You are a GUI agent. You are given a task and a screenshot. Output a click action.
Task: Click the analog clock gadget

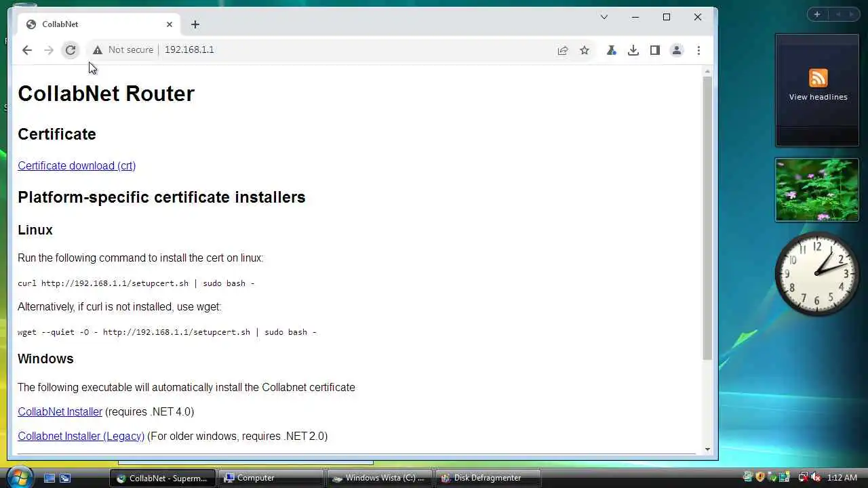[816, 274]
